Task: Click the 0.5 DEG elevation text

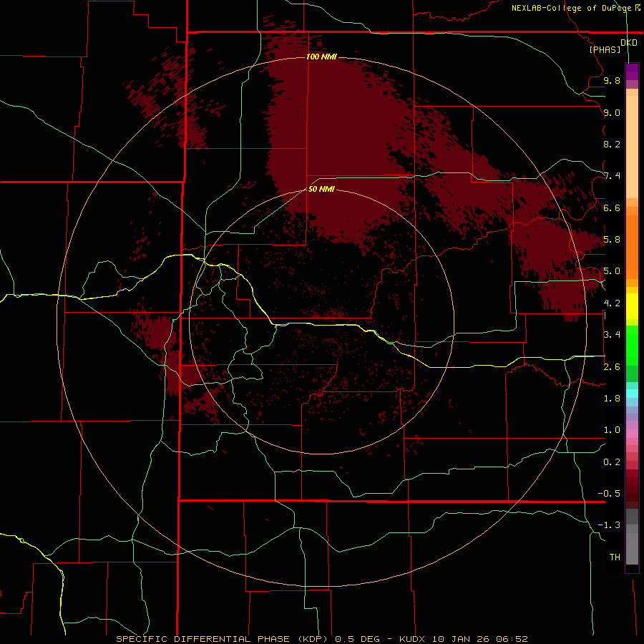Action: click(x=357, y=639)
